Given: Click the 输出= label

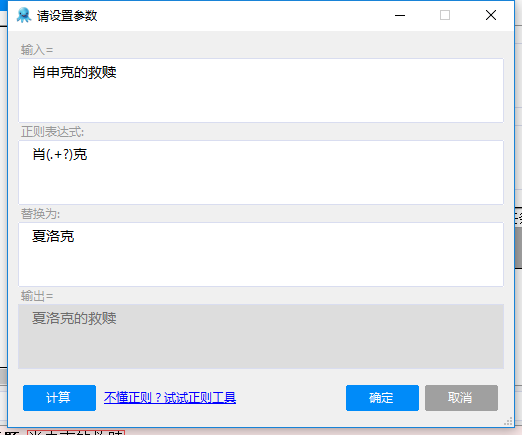Looking at the screenshot, I should [37, 296].
